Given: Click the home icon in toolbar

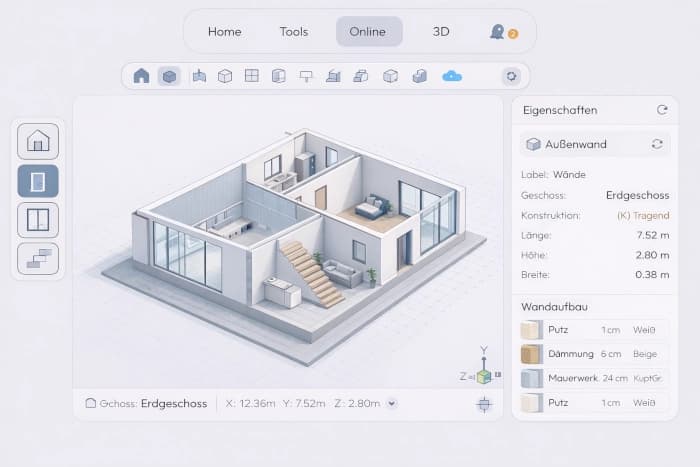Looking at the screenshot, I should coord(141,76).
